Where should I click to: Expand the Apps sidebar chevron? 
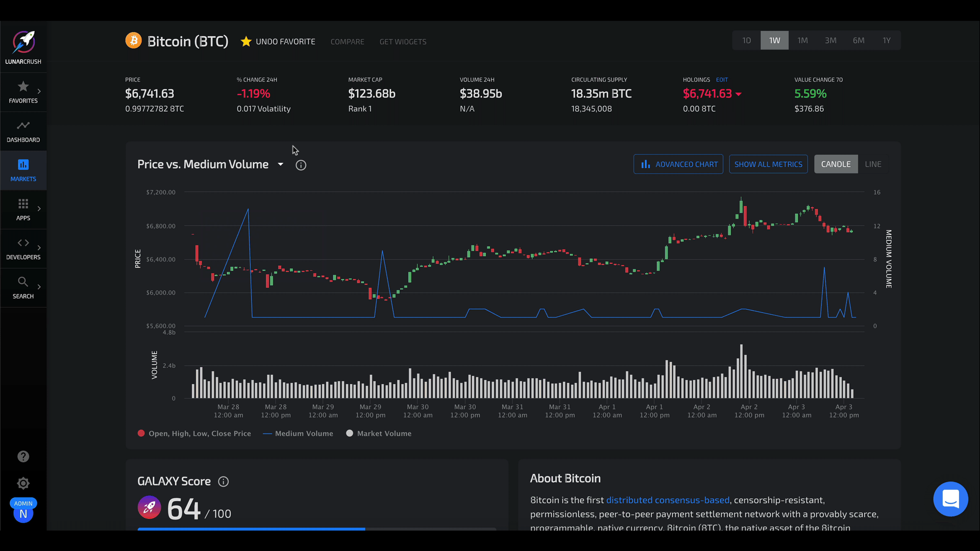pyautogui.click(x=39, y=209)
